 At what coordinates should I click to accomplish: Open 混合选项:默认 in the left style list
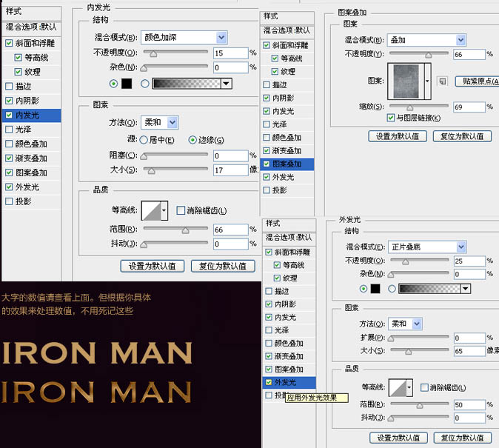pyautogui.click(x=32, y=27)
